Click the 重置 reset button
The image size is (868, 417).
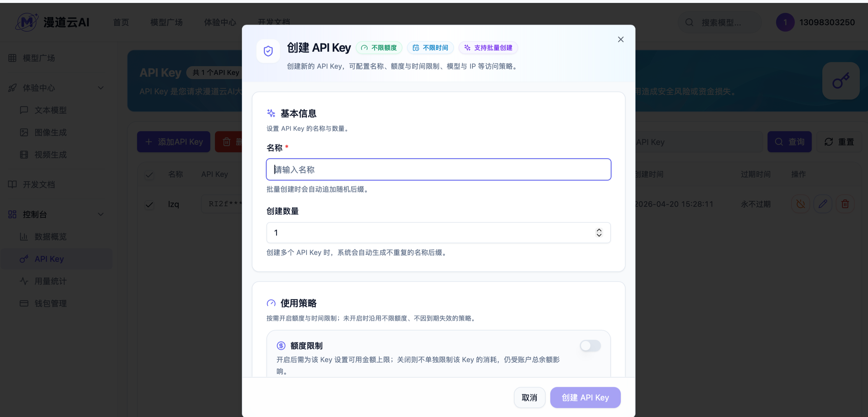tap(839, 142)
